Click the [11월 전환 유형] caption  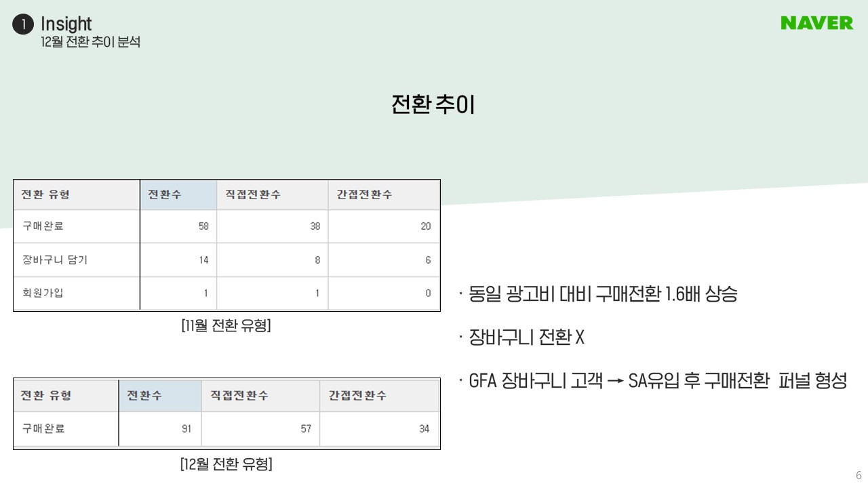pos(226,326)
